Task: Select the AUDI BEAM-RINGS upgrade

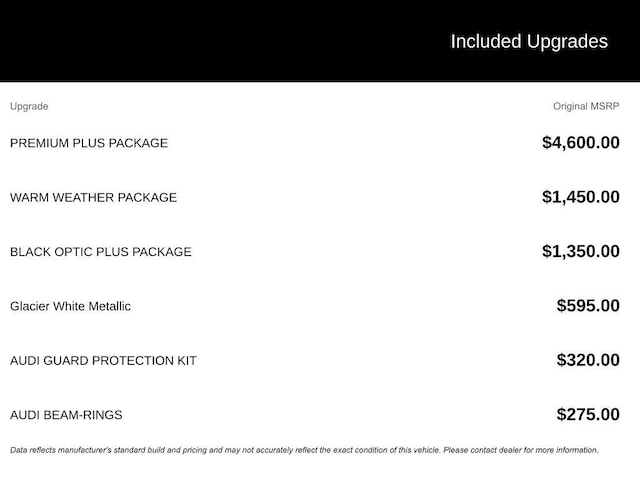Action: point(66,415)
